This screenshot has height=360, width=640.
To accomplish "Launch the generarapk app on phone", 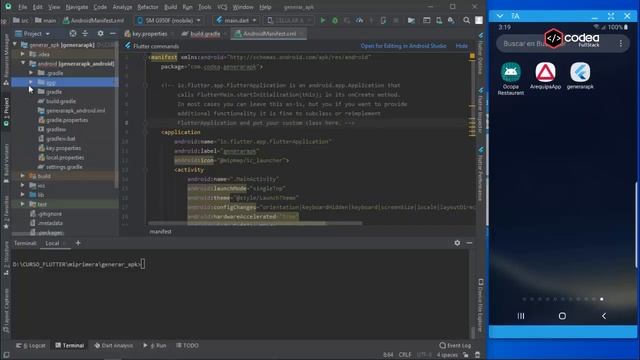I will point(580,76).
